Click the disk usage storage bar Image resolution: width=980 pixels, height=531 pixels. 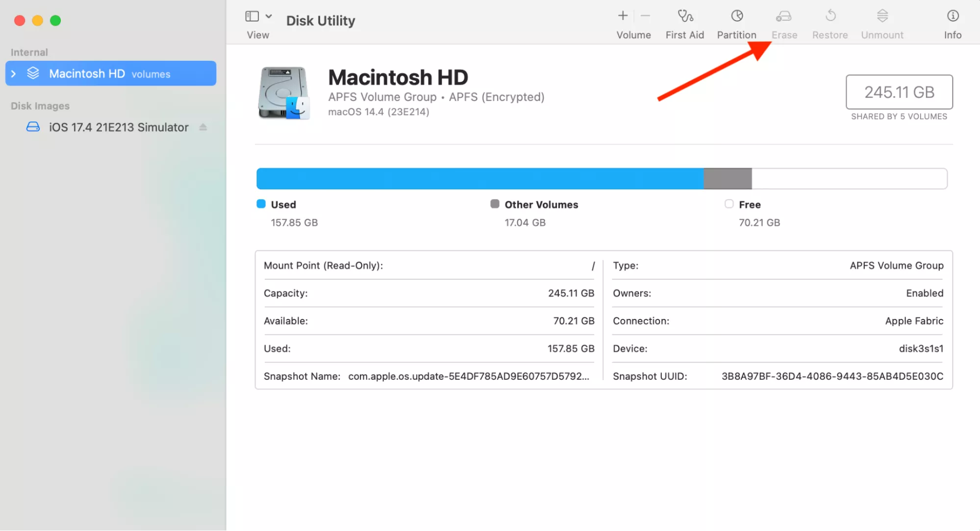pos(601,178)
